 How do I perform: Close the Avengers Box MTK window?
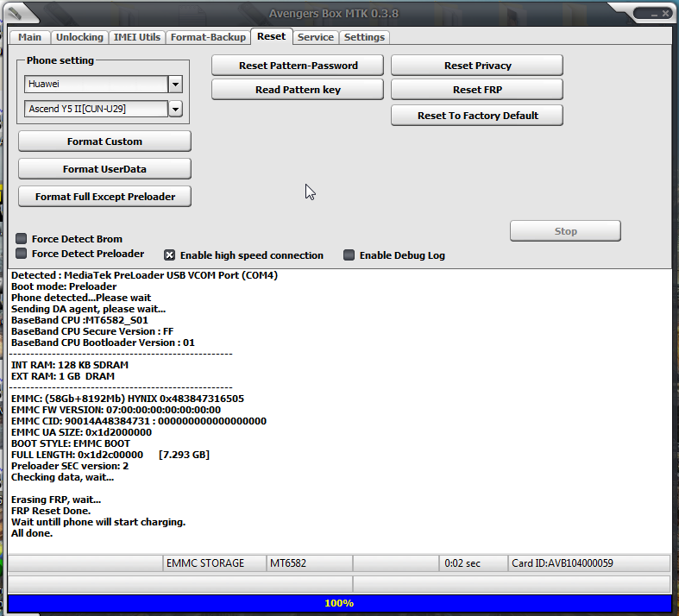(665, 14)
